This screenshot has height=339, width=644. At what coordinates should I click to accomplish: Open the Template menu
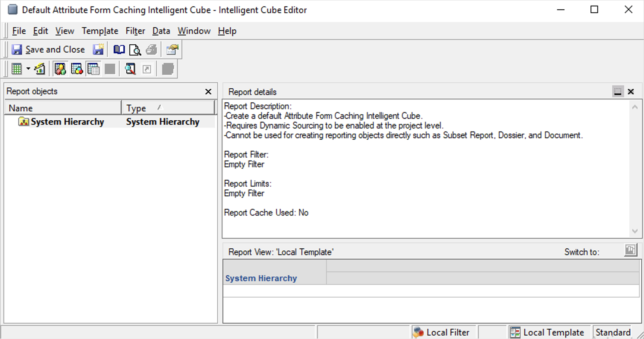(x=100, y=31)
